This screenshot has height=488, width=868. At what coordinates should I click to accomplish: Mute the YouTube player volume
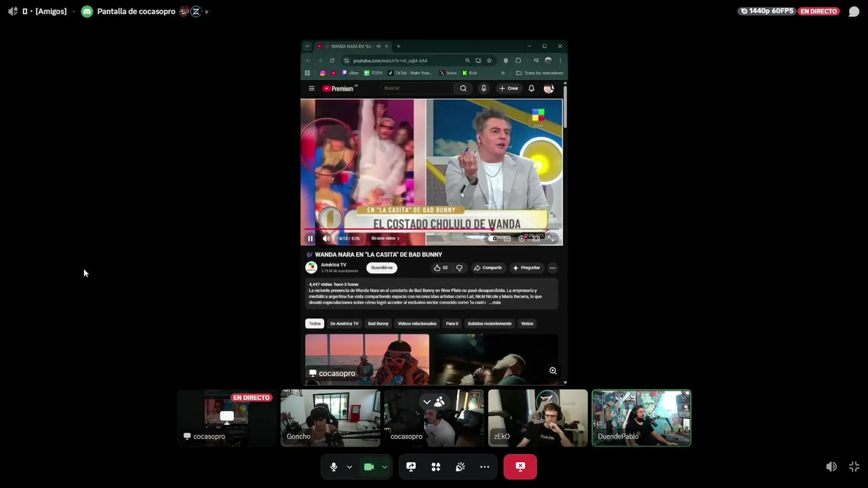click(x=326, y=239)
